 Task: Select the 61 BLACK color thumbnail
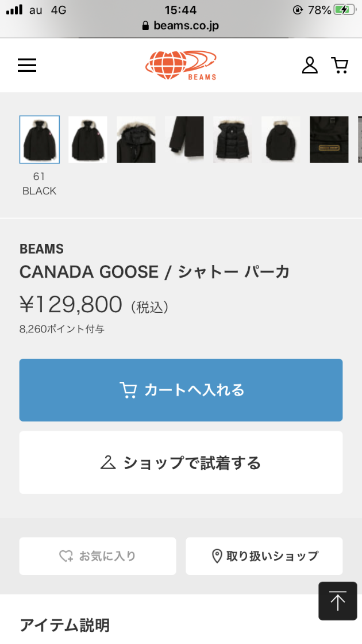tap(40, 140)
